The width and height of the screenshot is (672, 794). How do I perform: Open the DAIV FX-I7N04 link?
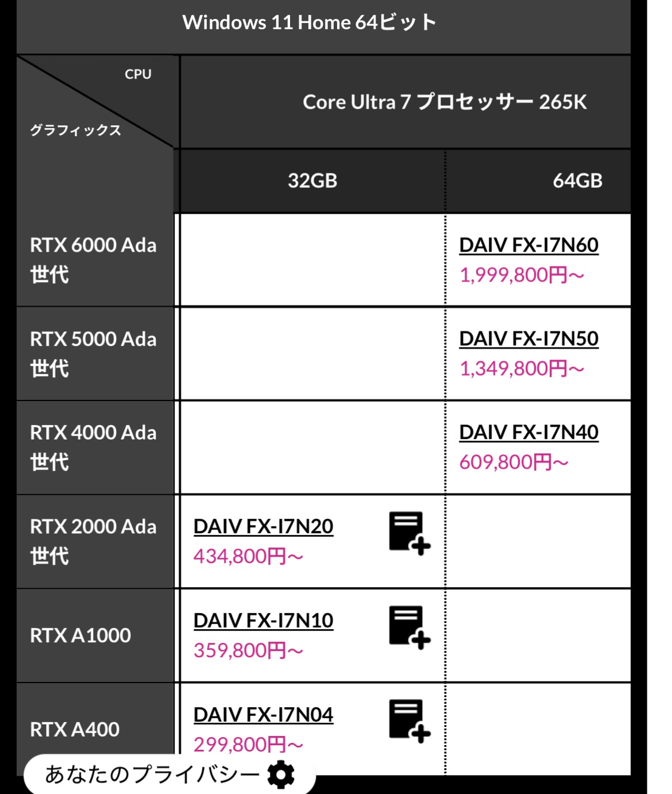[x=263, y=715]
